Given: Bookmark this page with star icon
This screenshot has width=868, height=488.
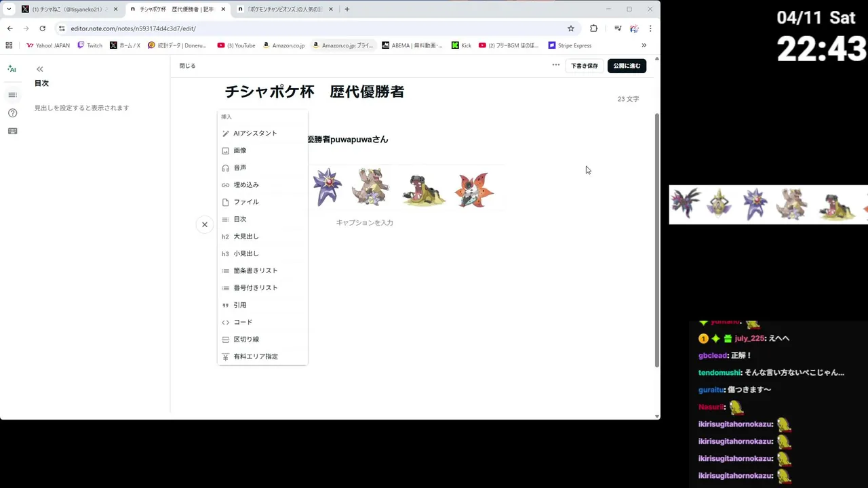Looking at the screenshot, I should coord(571,28).
